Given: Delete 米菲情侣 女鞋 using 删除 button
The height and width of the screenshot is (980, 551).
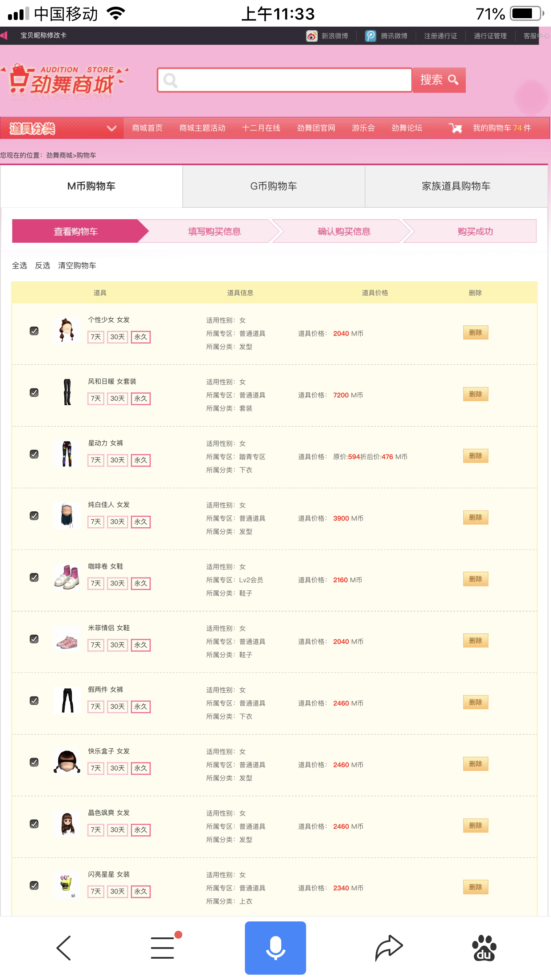Looking at the screenshot, I should [476, 640].
